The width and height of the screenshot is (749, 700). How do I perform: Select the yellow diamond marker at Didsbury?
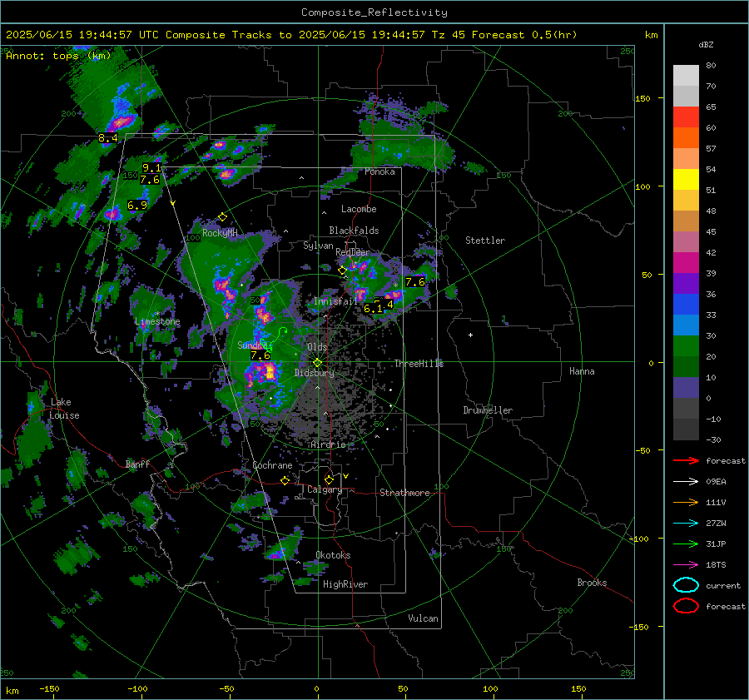317,363
